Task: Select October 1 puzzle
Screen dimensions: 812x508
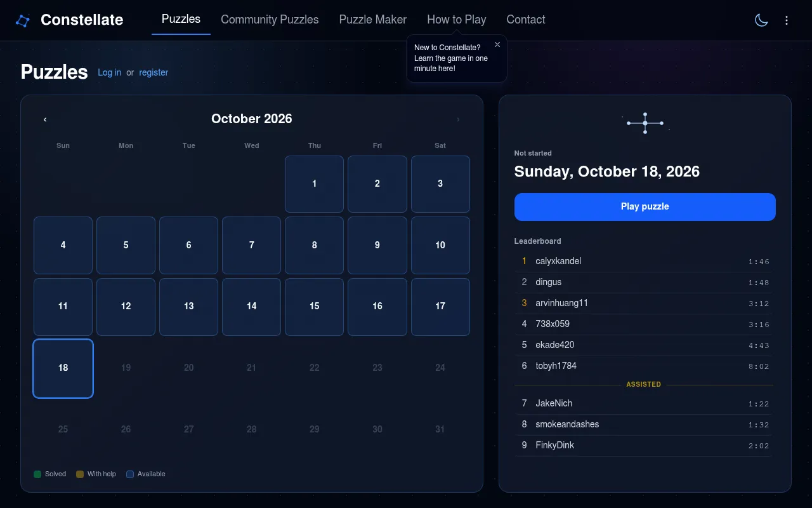Action: tap(315, 184)
